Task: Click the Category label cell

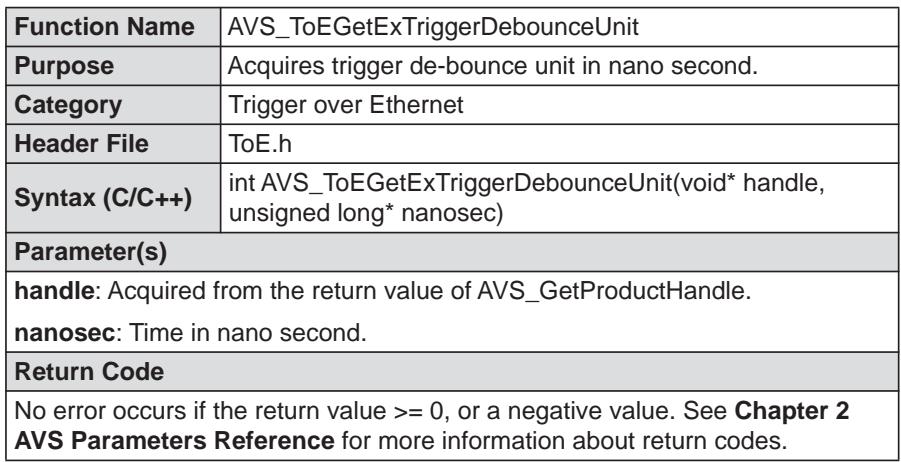Action: [113, 105]
